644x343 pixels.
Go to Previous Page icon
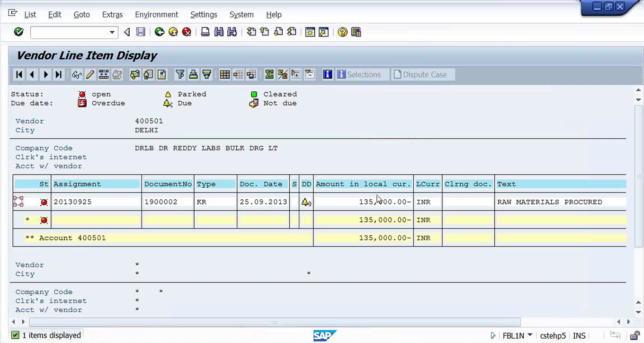[x=265, y=32]
